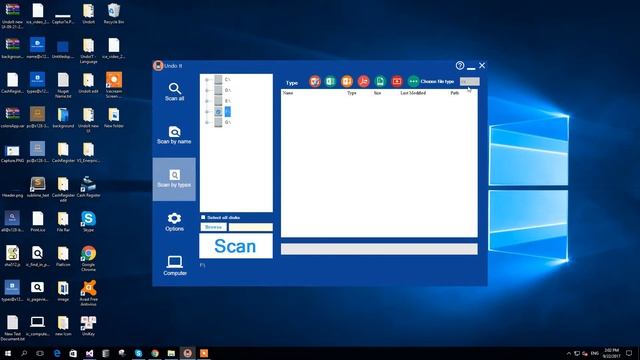Click the path input field beside Browse
The image size is (640, 360).
(250, 227)
